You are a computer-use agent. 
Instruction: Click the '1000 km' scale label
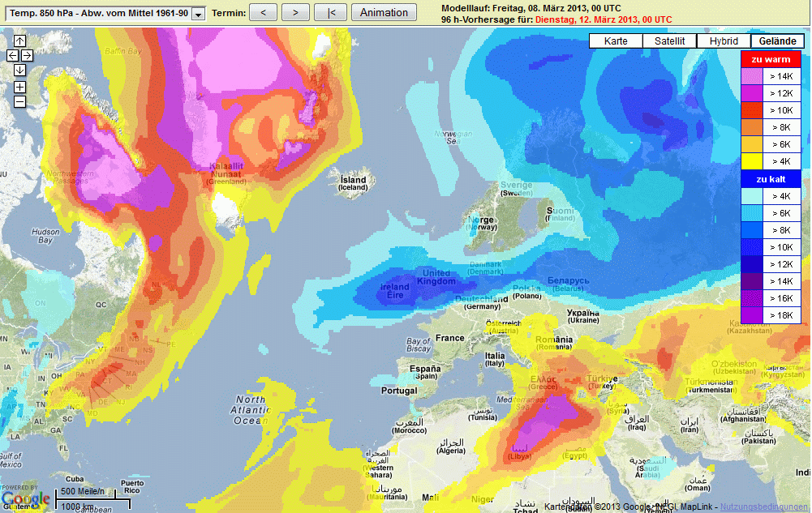tap(78, 507)
